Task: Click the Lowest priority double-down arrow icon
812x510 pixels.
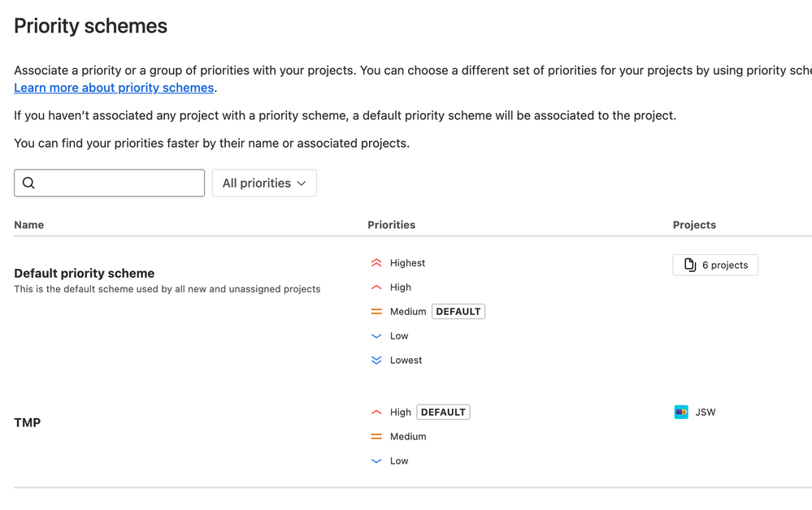Action: click(376, 360)
